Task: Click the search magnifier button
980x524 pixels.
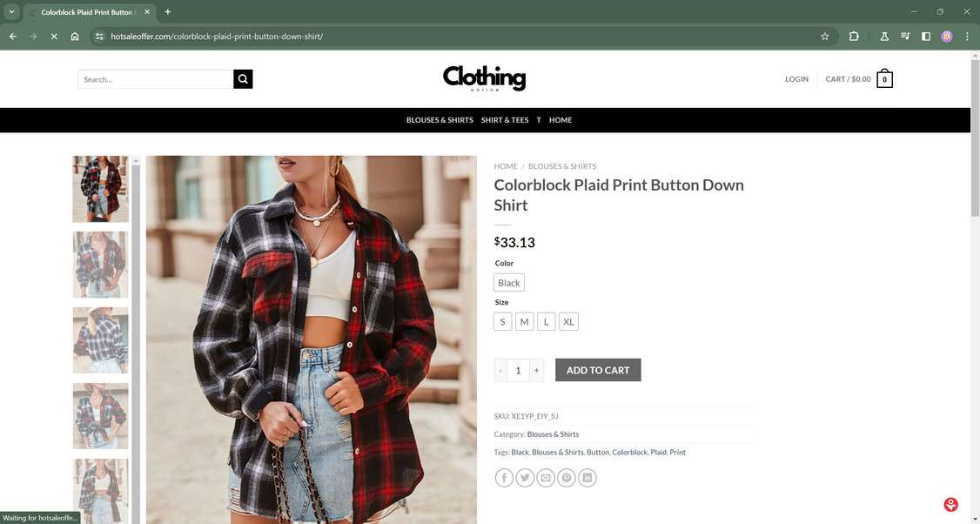Action: pos(243,79)
